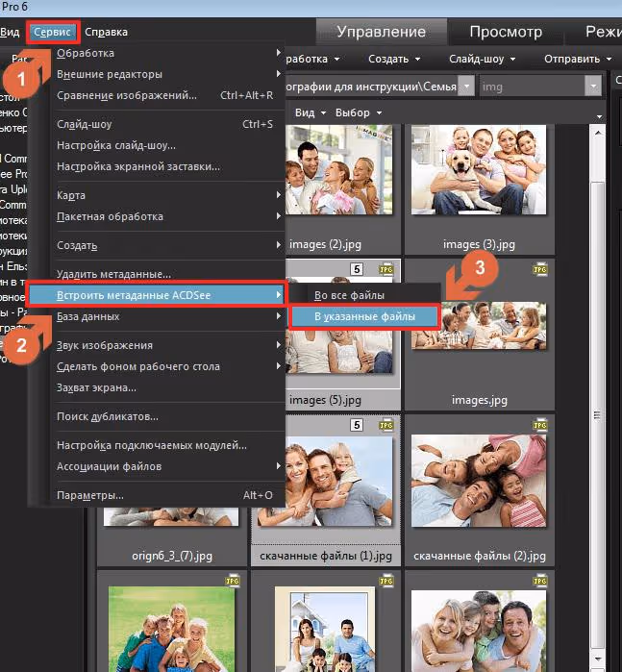Switch to the Управление mode tab
The height and width of the screenshot is (672, 622).
coord(381,32)
